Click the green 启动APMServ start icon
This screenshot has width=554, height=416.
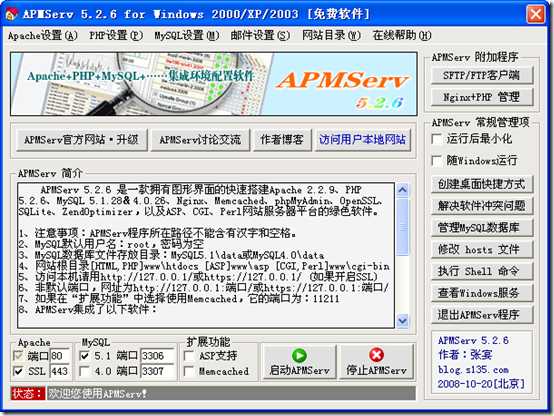(x=299, y=356)
